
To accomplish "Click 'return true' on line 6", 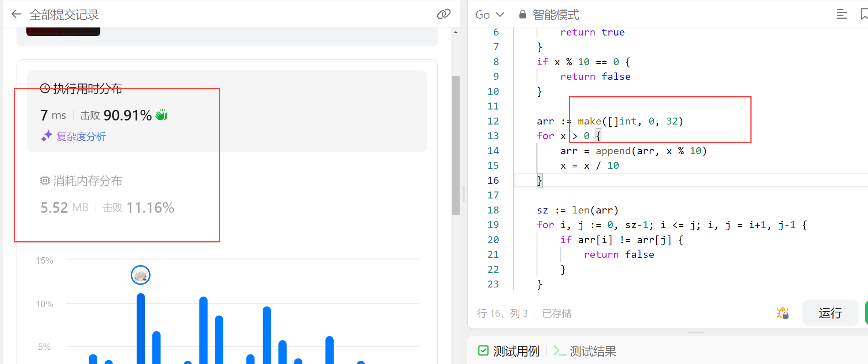I will click(x=592, y=32).
